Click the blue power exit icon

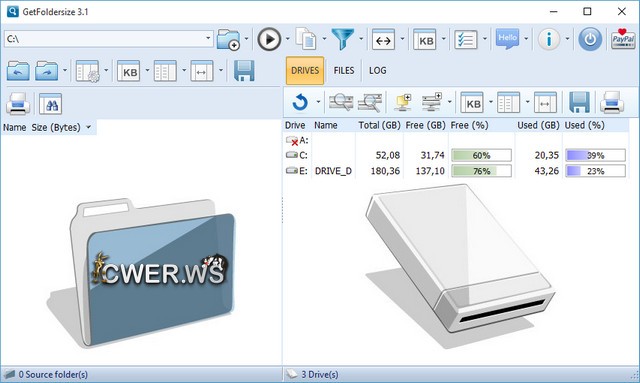(590, 40)
